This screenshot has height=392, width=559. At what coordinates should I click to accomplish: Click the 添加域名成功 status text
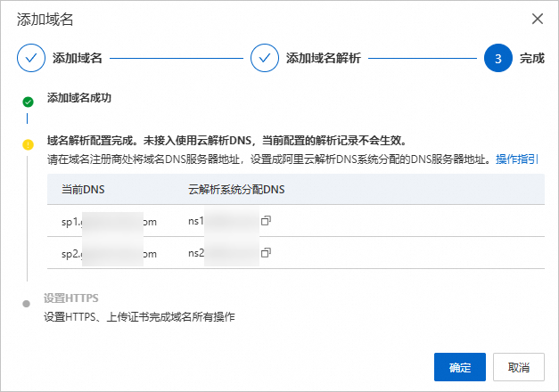point(79,98)
